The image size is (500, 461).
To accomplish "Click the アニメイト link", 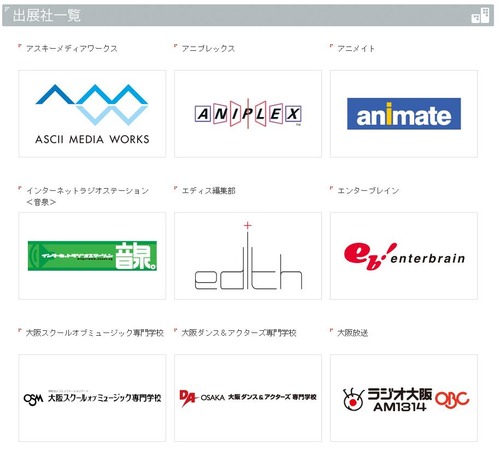I will (x=356, y=49).
